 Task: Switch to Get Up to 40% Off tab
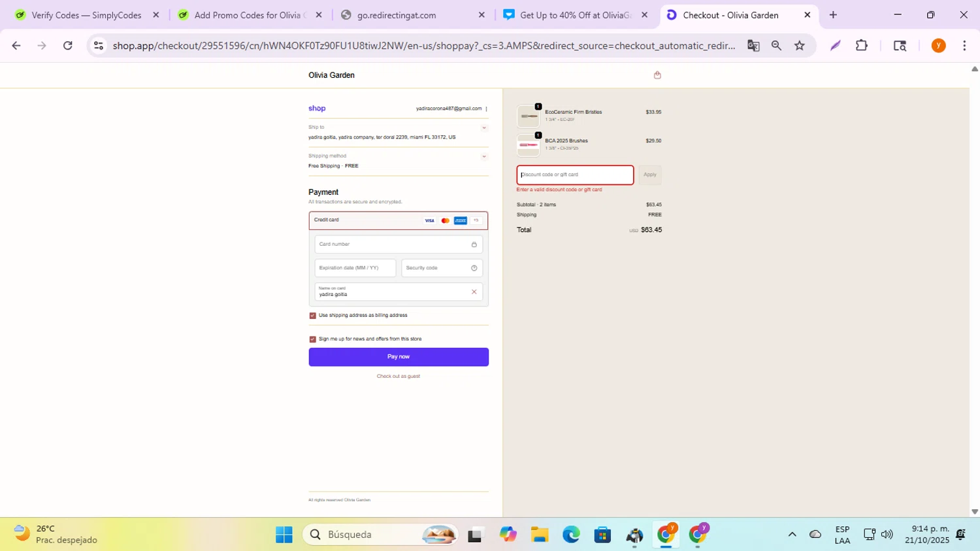click(575, 15)
